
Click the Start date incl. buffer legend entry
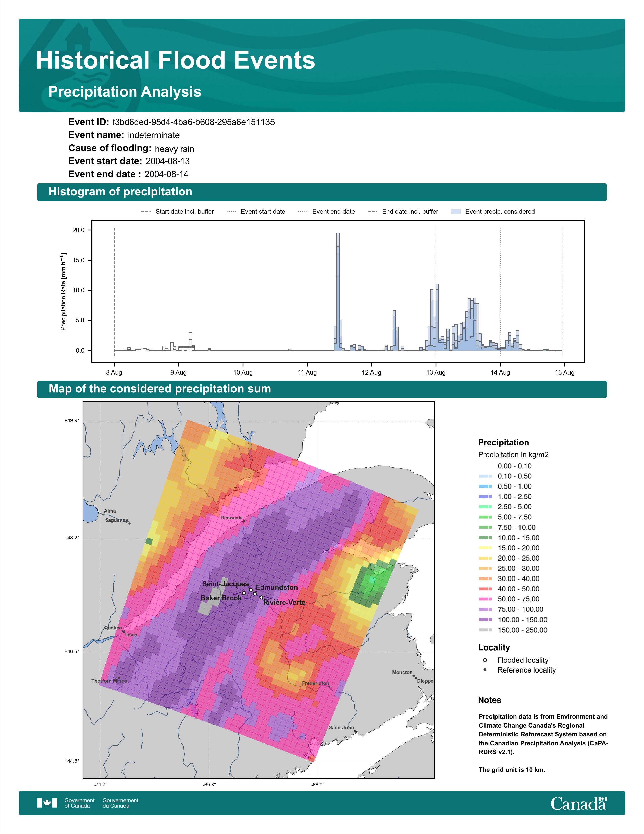[177, 211]
